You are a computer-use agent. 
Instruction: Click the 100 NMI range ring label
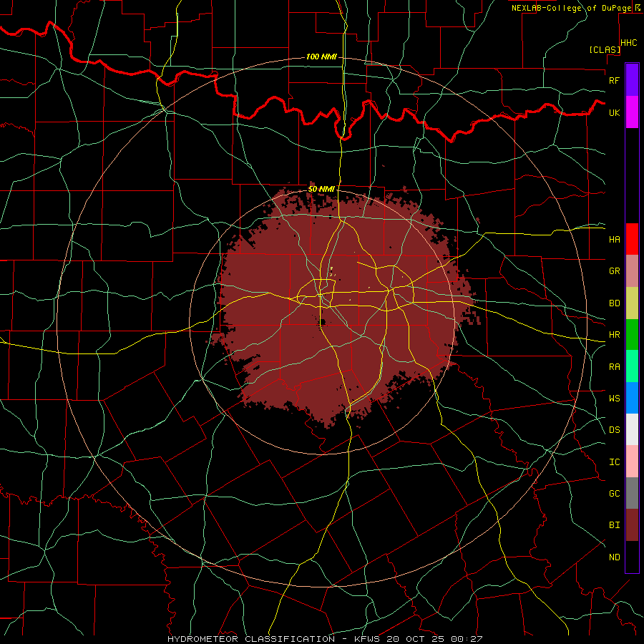pos(321,57)
